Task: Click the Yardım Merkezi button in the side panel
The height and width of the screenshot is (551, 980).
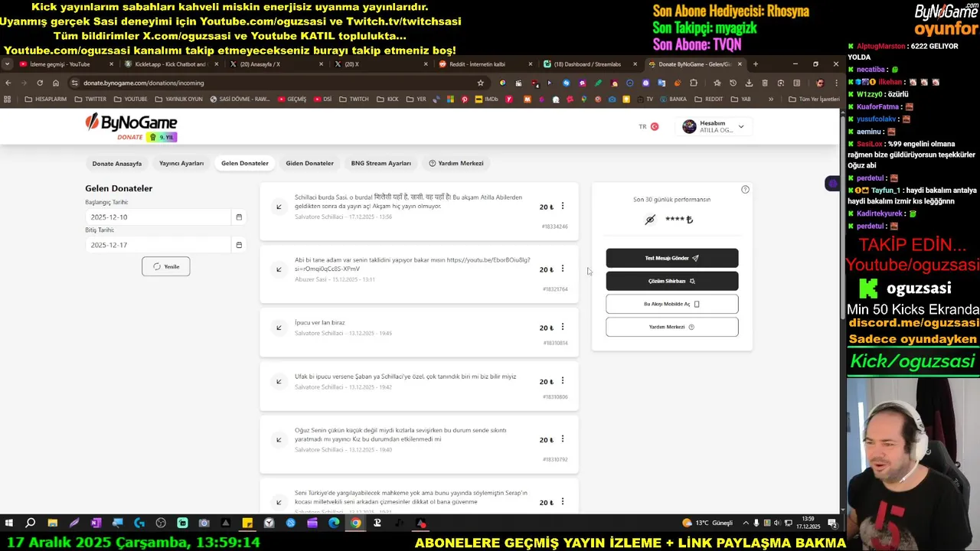Action: click(x=672, y=327)
